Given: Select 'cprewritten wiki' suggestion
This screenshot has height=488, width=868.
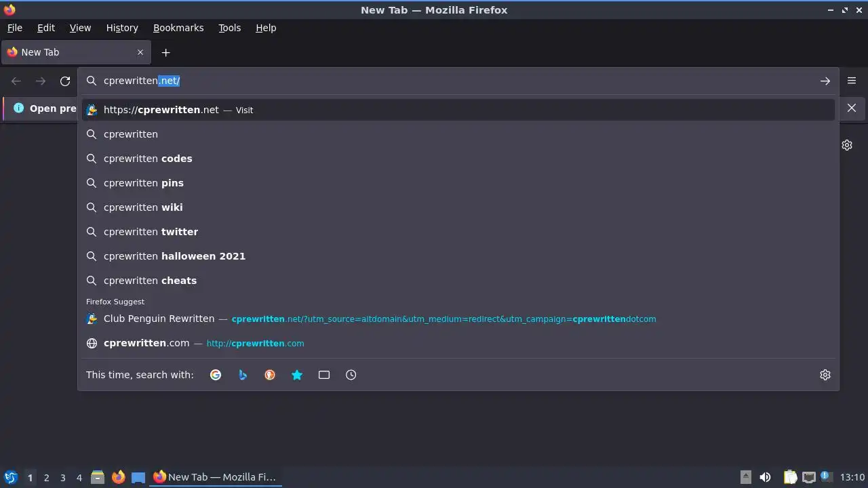Looking at the screenshot, I should (x=458, y=207).
